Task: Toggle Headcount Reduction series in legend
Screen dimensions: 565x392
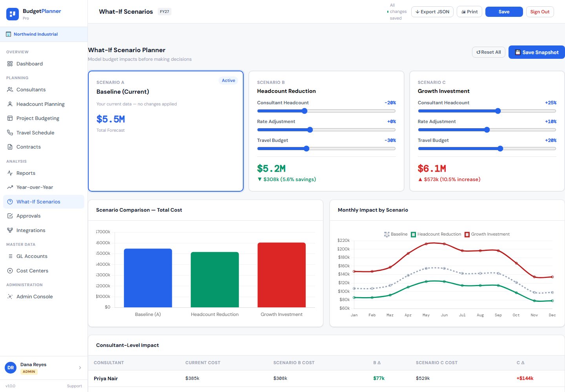Action: 436,234
